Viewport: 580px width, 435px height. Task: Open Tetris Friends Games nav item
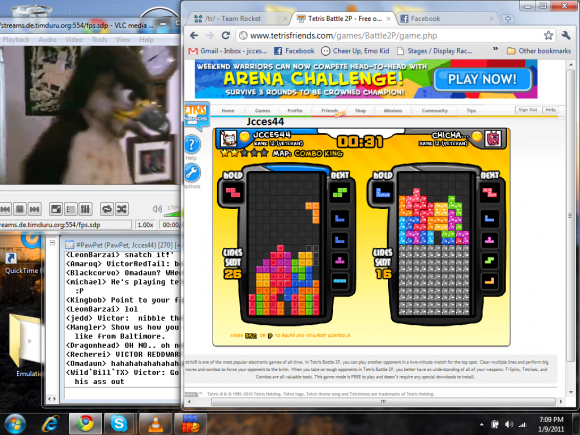tap(262, 111)
